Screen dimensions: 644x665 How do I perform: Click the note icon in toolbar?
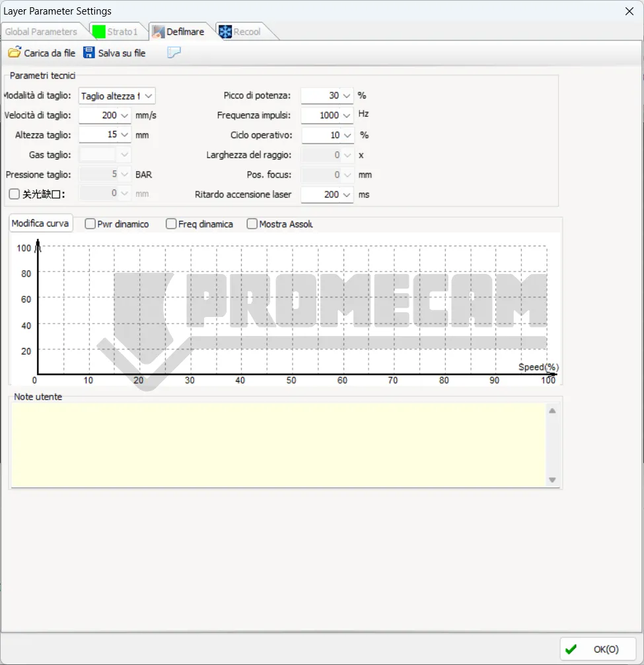[x=174, y=53]
